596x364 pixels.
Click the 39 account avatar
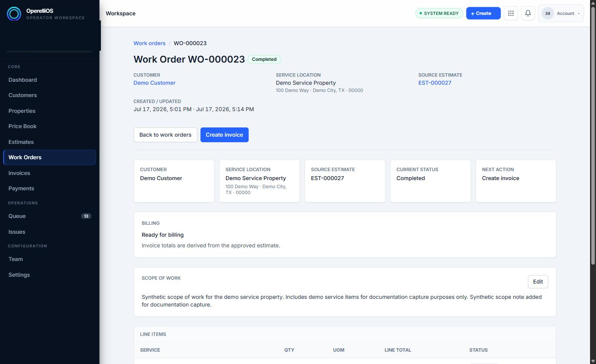tap(547, 13)
